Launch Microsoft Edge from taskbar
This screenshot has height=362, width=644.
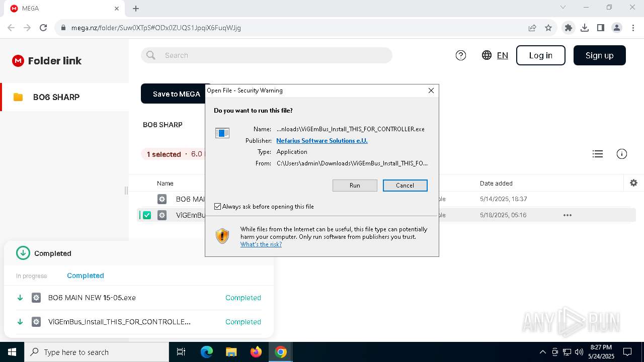[x=207, y=352]
